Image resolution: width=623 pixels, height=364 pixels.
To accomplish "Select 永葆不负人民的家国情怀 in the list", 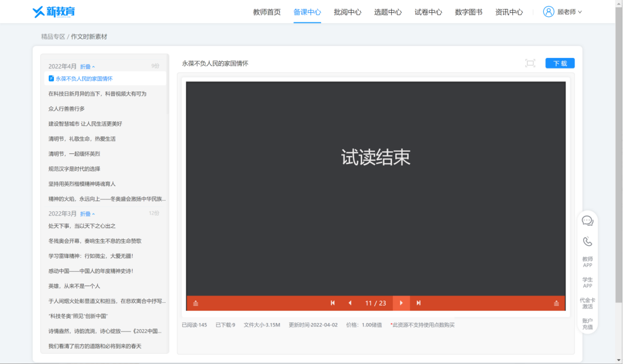I will point(84,79).
